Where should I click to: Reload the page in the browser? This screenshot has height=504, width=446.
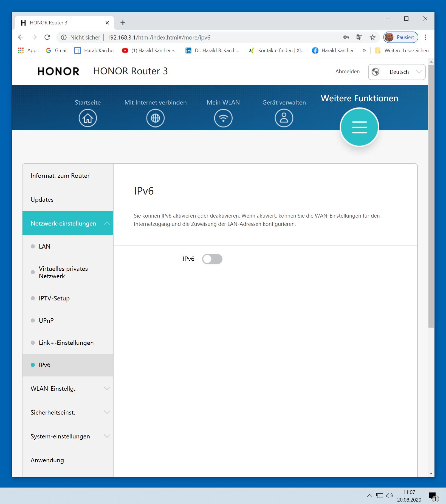coord(47,37)
